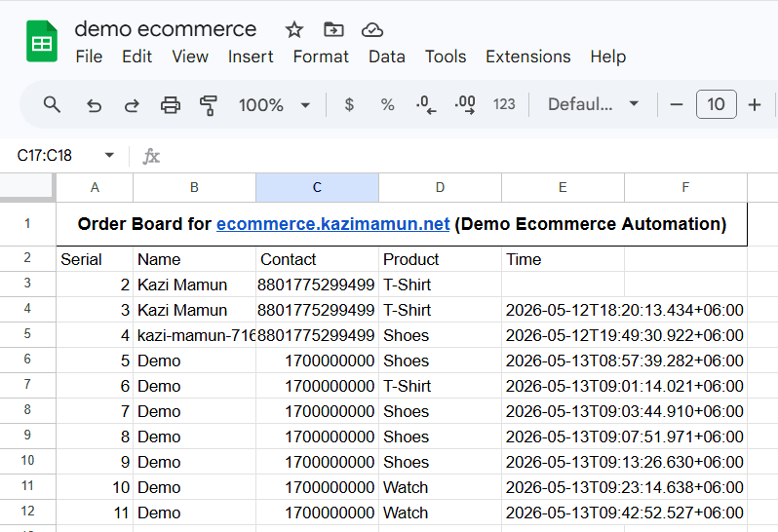Open the Extensions menu
Viewport: 778px width, 532px height.
[x=528, y=57]
